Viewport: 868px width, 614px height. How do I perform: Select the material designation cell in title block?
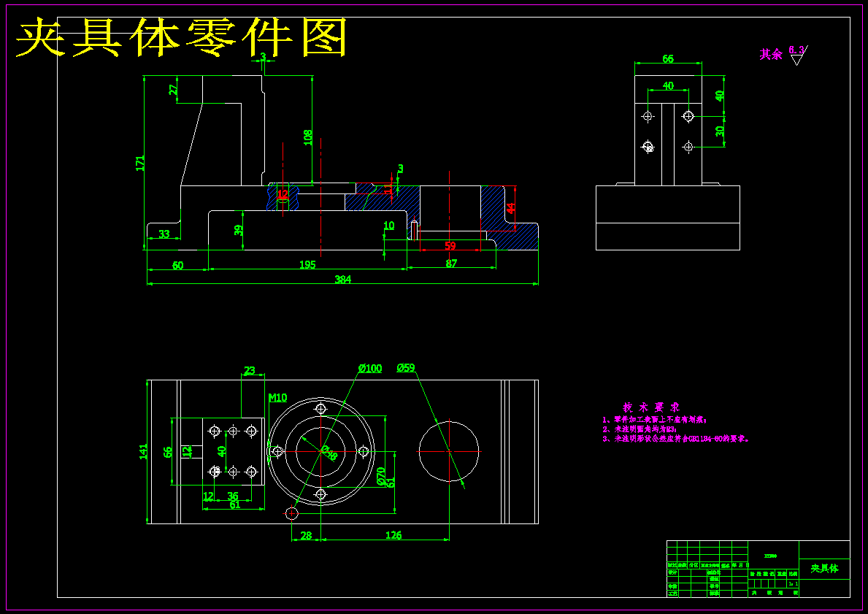click(773, 555)
